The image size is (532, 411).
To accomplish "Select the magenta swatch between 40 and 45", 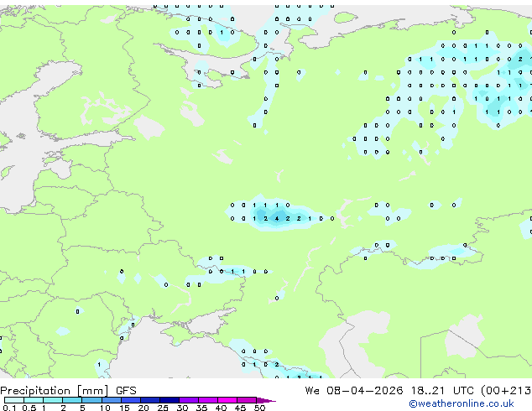I will (227, 400).
